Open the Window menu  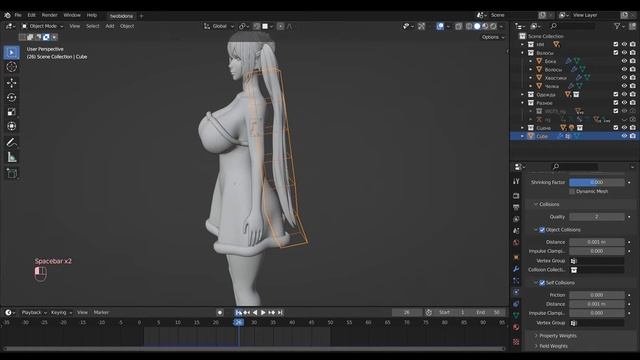72,15
